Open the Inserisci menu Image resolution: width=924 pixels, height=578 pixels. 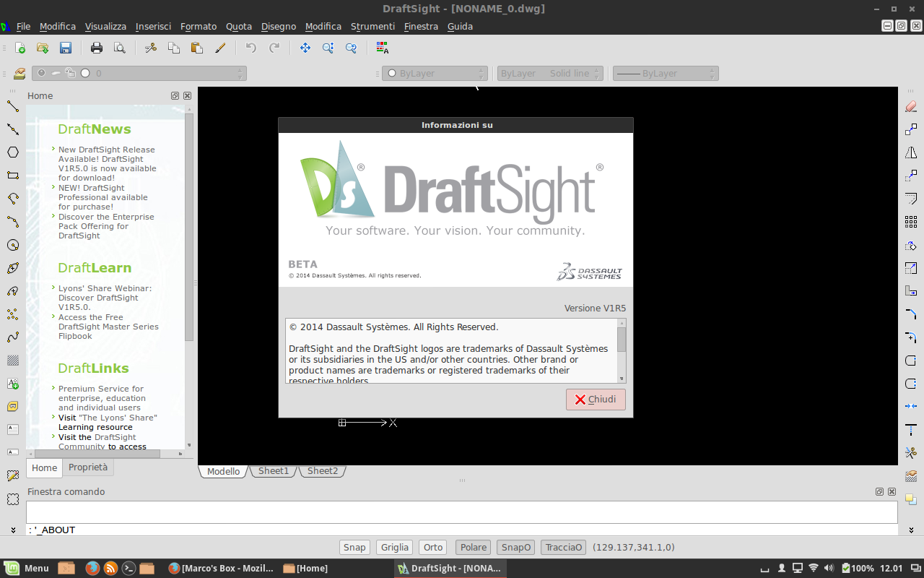coord(153,26)
